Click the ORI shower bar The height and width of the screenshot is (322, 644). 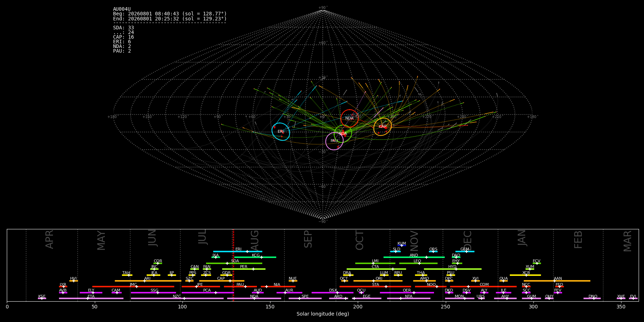[x=378, y=281]
